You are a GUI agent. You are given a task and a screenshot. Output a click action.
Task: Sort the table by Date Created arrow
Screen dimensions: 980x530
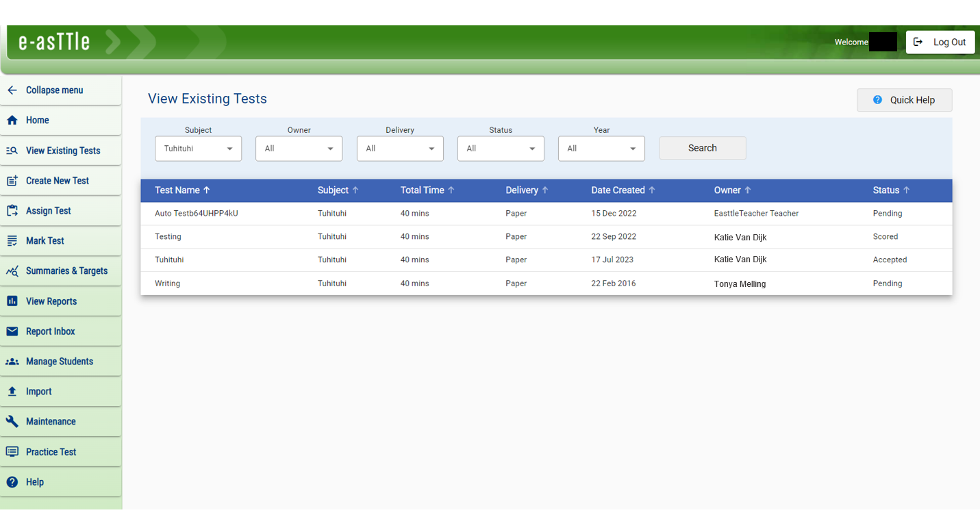click(652, 190)
